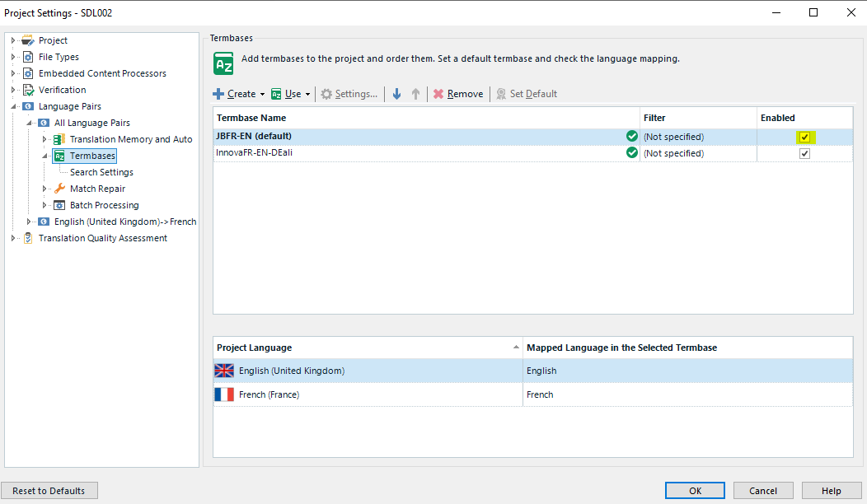Click mapped language French cell

pyautogui.click(x=688, y=394)
